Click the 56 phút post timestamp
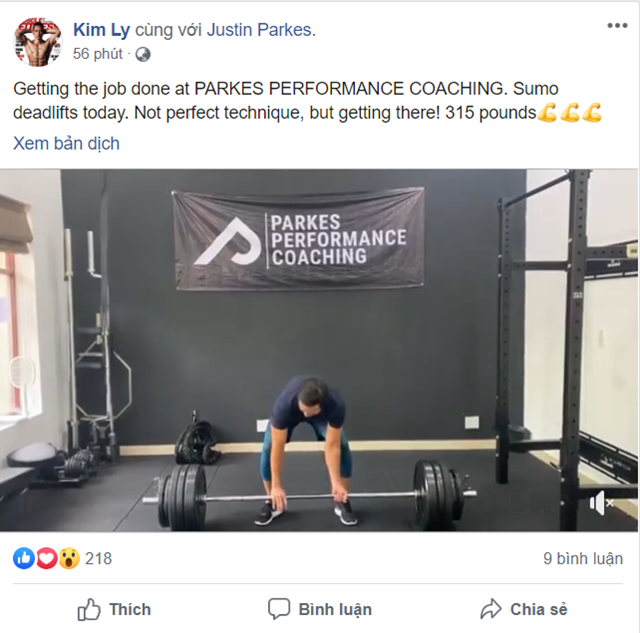Viewport: 640px width, 633px height. [98, 54]
